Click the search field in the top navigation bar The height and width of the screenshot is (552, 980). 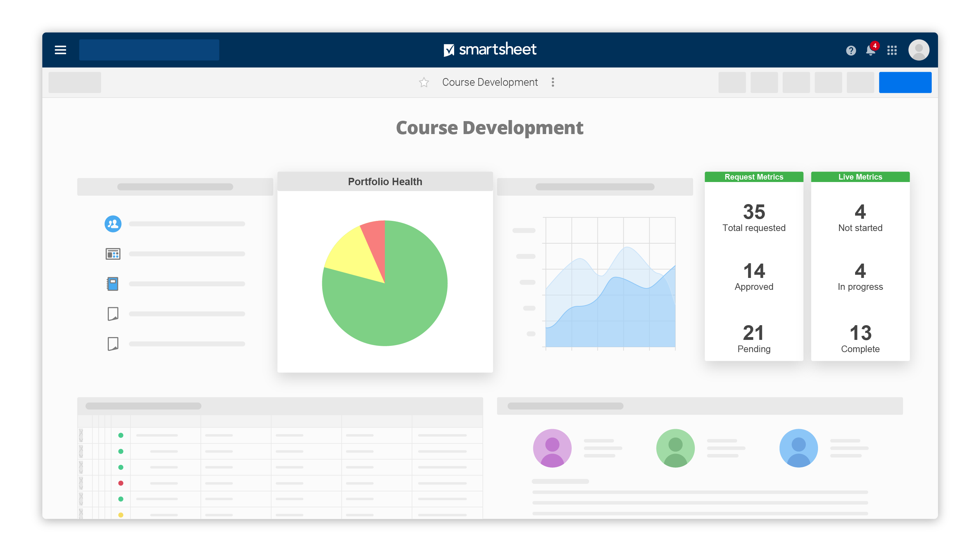149,50
